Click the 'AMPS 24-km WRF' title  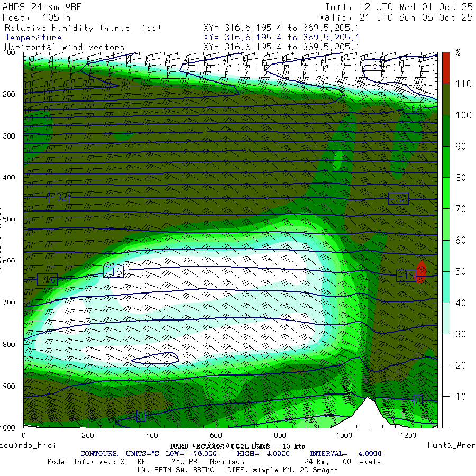click(x=42, y=7)
